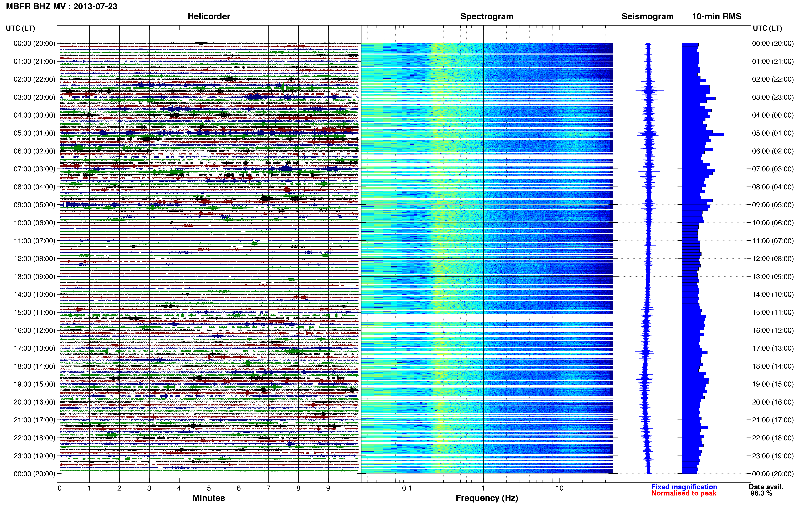Select left time label '05:00 (01:00)'
Screen dimensions: 812x508
[x=34, y=133]
